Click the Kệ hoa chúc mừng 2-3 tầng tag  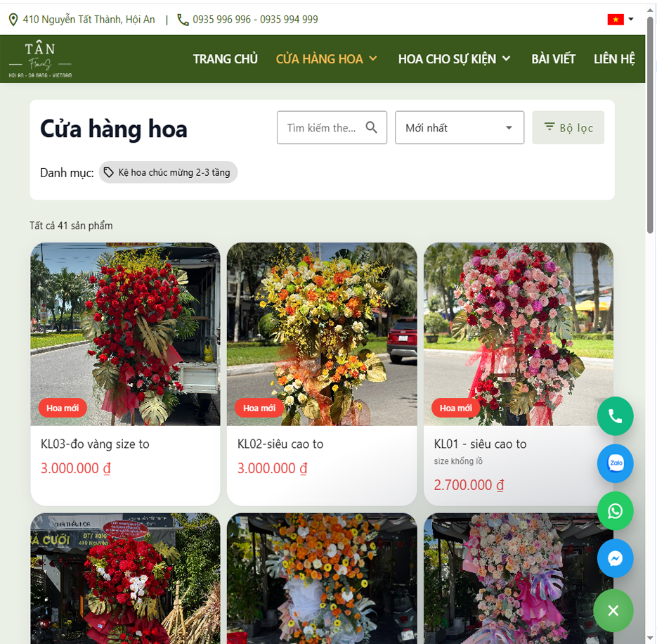pyautogui.click(x=168, y=172)
